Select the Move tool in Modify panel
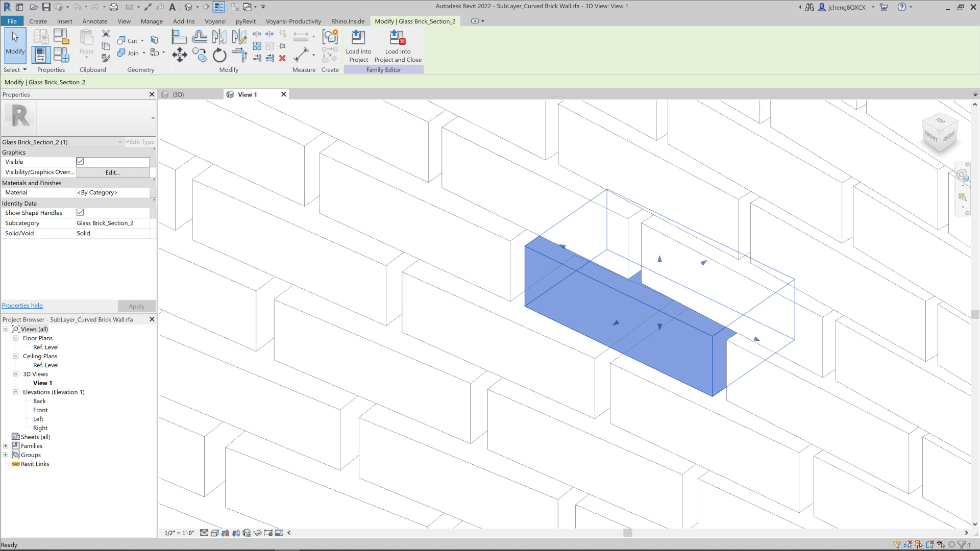 179,55
